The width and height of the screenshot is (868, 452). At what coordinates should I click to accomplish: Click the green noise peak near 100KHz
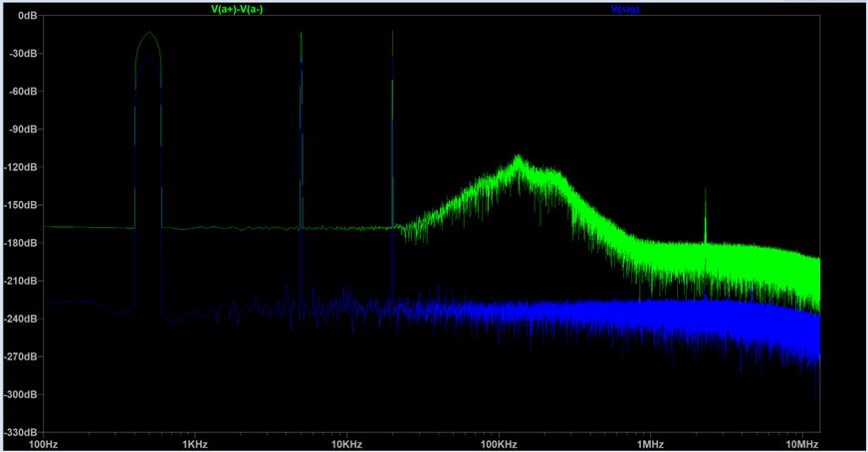click(519, 158)
